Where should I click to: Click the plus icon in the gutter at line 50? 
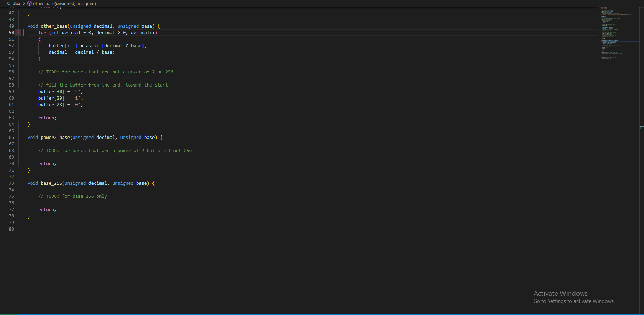(x=18, y=32)
